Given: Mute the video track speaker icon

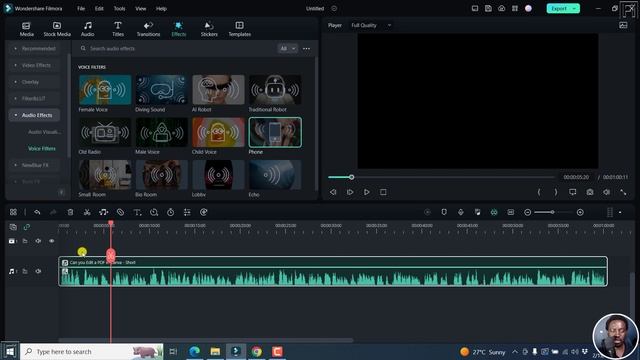Looking at the screenshot, I should [x=38, y=241].
